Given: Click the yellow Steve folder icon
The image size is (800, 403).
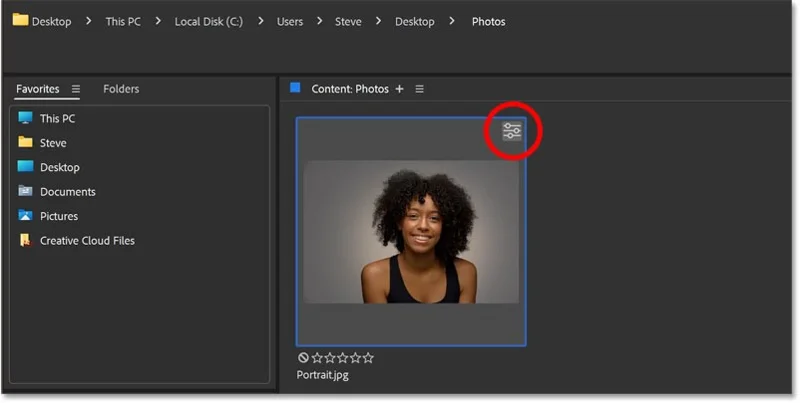Looking at the screenshot, I should click(x=25, y=142).
